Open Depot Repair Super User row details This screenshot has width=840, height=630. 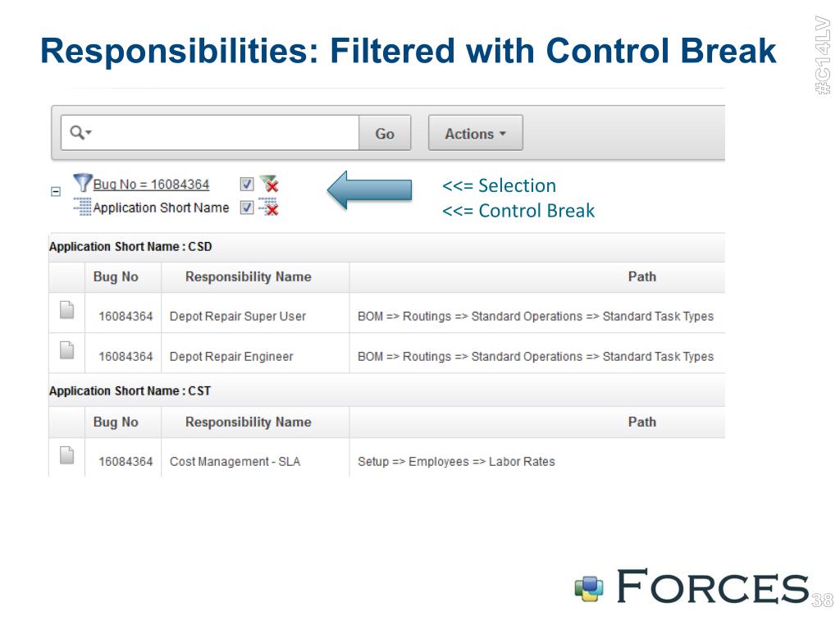click(66, 309)
